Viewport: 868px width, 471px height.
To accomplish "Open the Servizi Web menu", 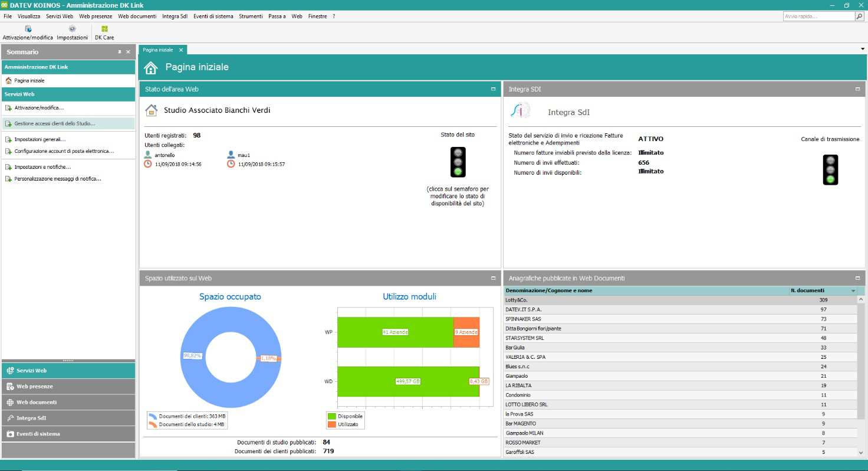I will (x=60, y=17).
